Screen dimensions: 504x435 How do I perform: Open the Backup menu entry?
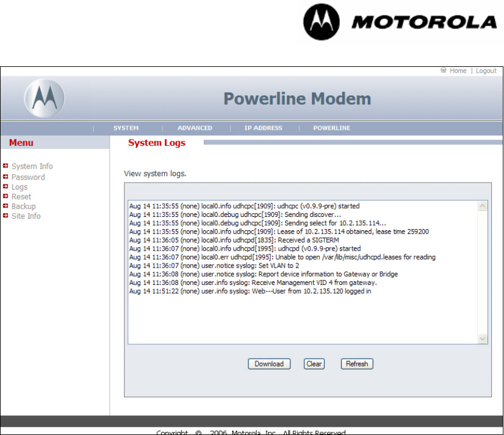[23, 206]
